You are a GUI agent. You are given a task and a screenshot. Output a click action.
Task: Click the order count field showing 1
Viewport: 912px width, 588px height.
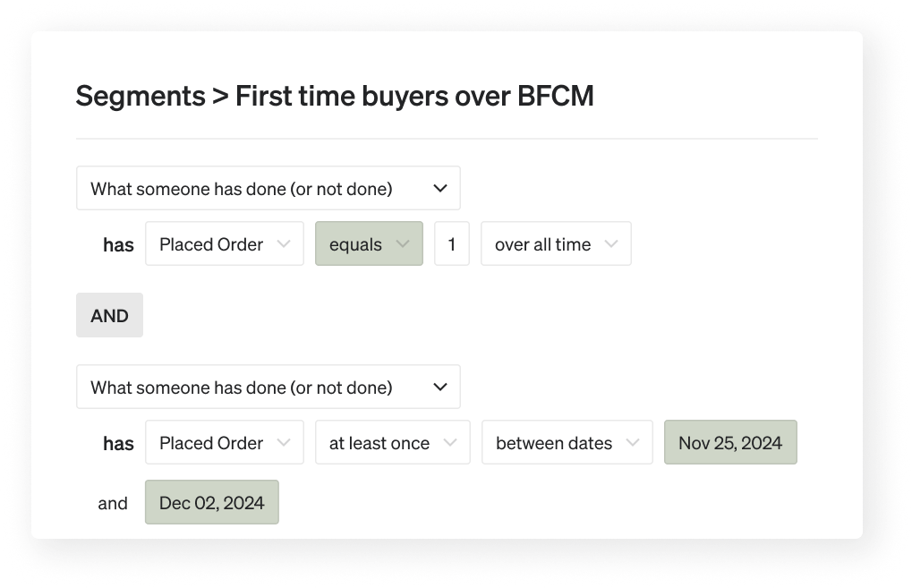(x=452, y=244)
